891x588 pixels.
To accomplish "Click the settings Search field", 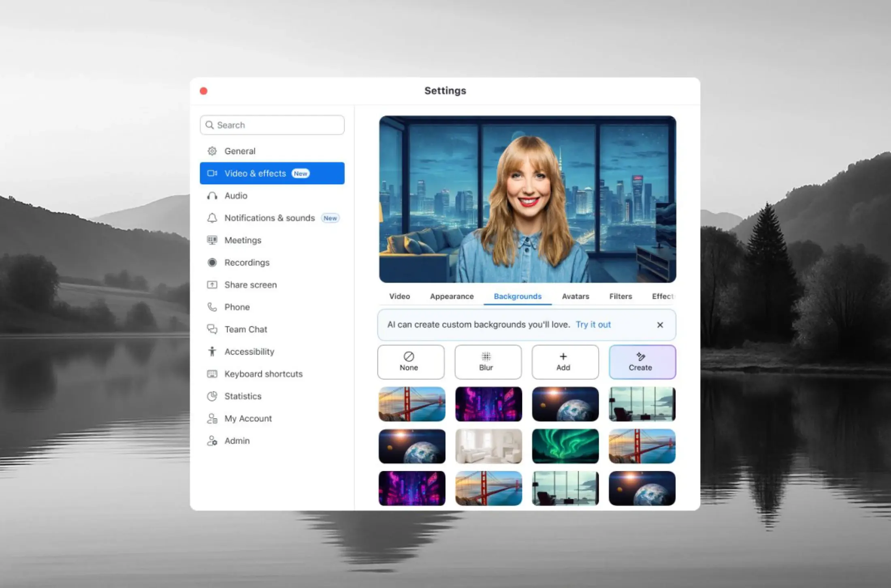I will 272,125.
